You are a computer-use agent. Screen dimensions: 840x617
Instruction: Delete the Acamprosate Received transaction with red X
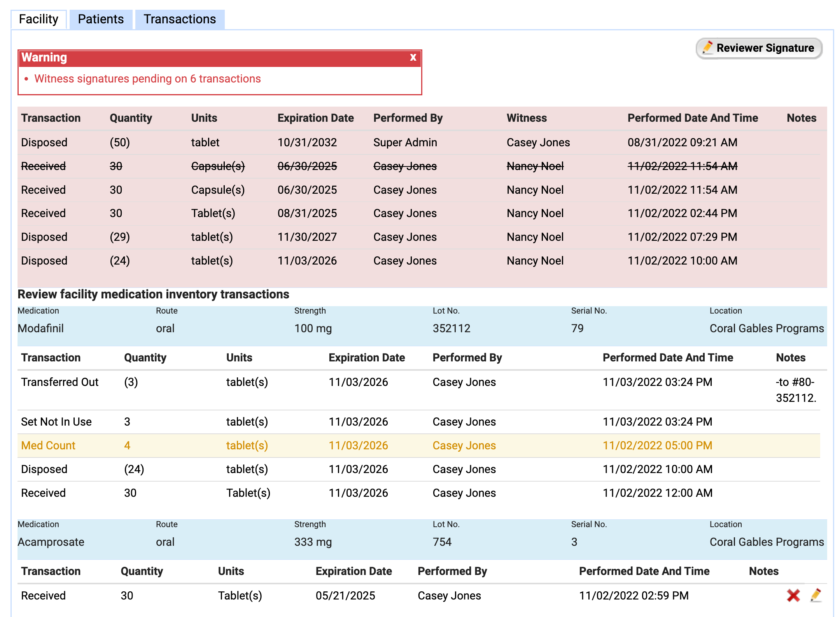793,595
